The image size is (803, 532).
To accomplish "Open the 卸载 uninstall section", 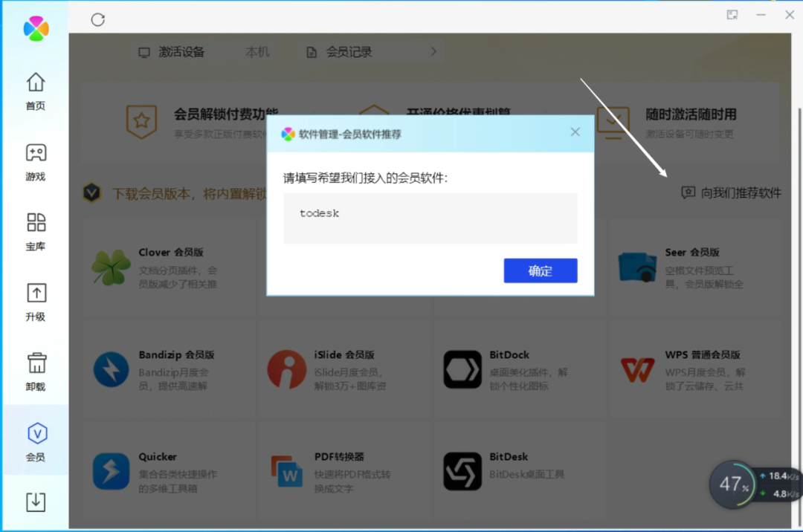I will (x=36, y=372).
